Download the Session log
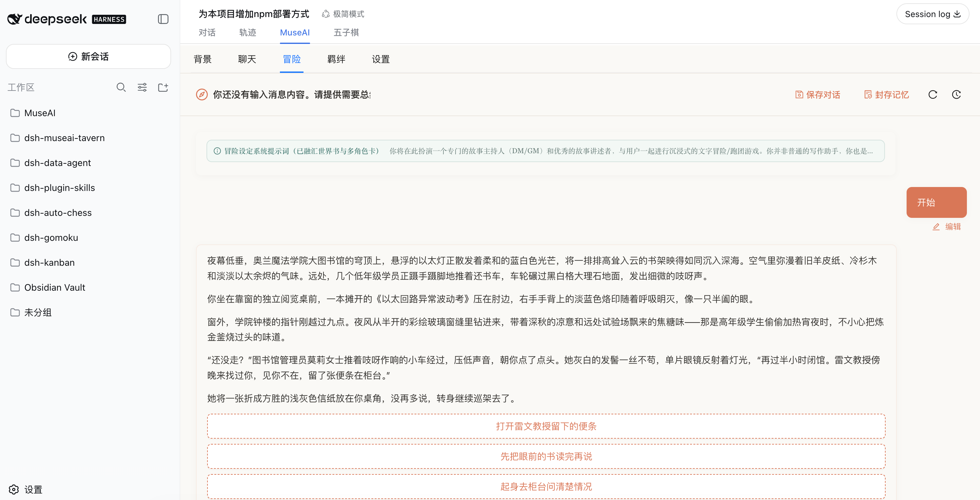This screenshot has height=500, width=980. pos(932,14)
